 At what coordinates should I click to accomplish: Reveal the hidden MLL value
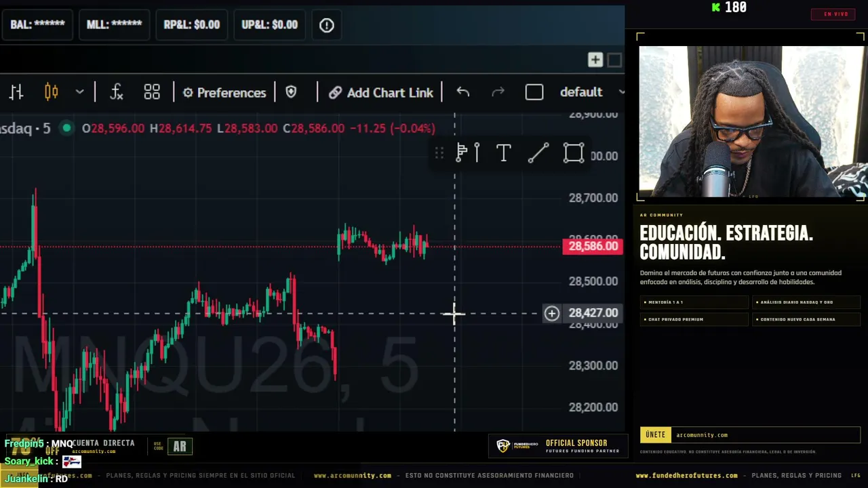click(114, 25)
